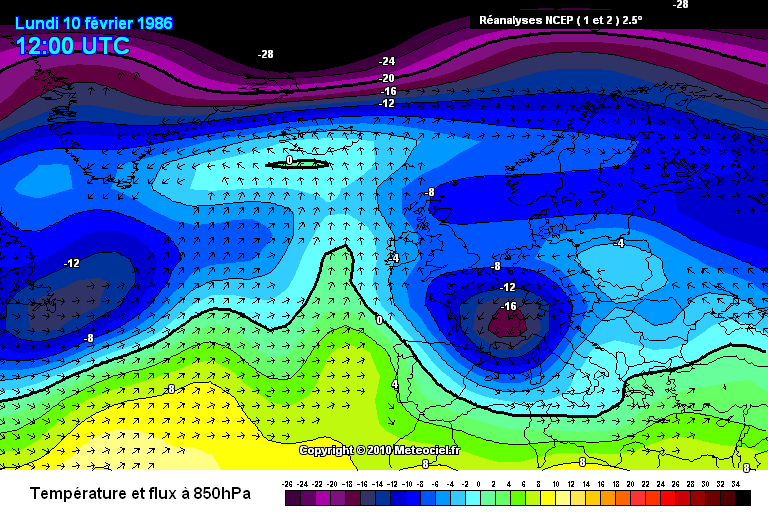
Task: Select the 12:00 UTC time label
Action: 72,46
